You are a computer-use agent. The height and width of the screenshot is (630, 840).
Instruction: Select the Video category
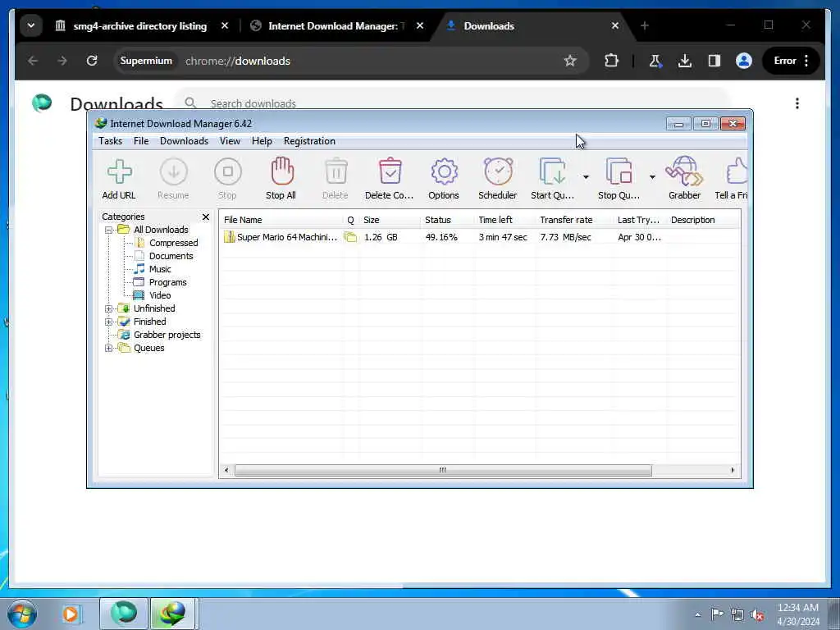point(160,295)
